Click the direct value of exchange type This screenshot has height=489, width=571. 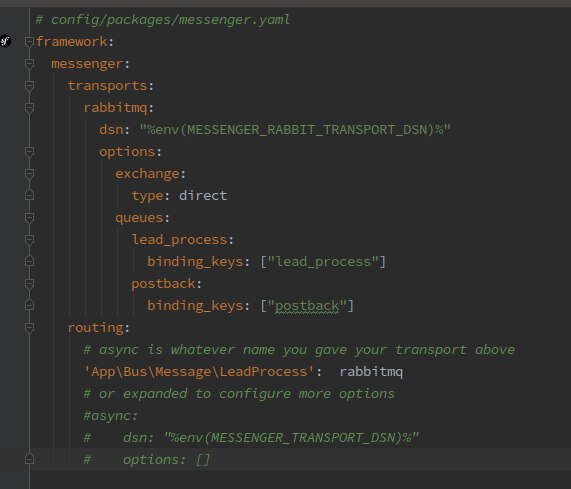(203, 196)
